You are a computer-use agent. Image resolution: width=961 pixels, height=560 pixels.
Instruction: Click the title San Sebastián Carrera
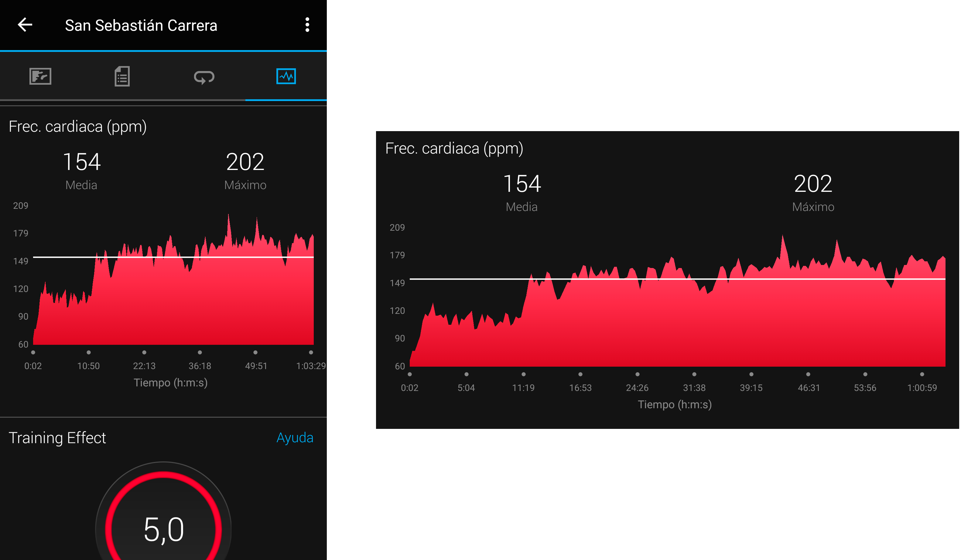click(142, 25)
